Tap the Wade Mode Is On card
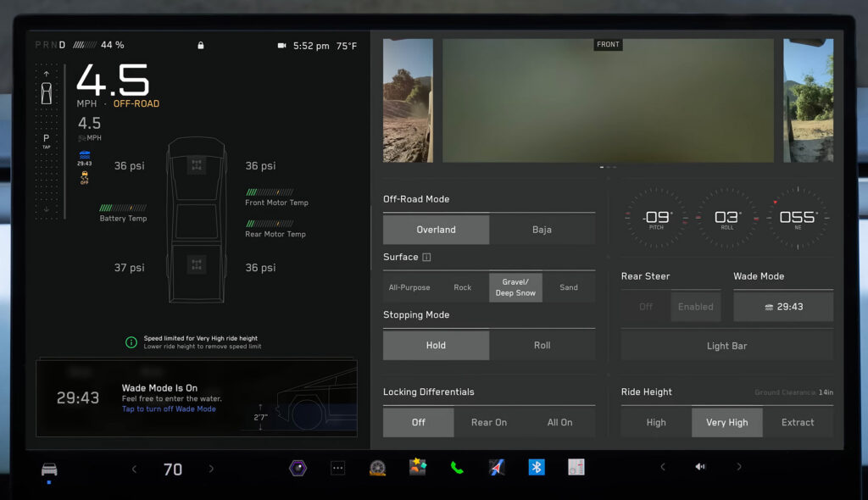 coord(197,398)
